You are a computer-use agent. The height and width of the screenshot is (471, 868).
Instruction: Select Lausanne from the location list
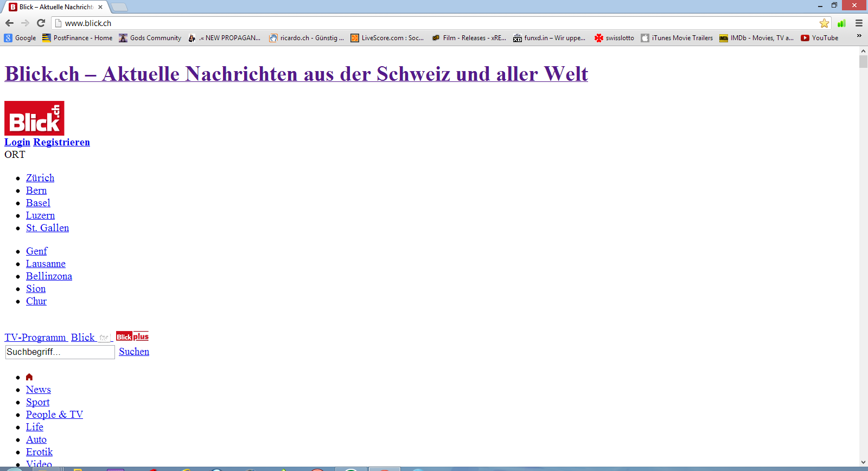point(46,264)
